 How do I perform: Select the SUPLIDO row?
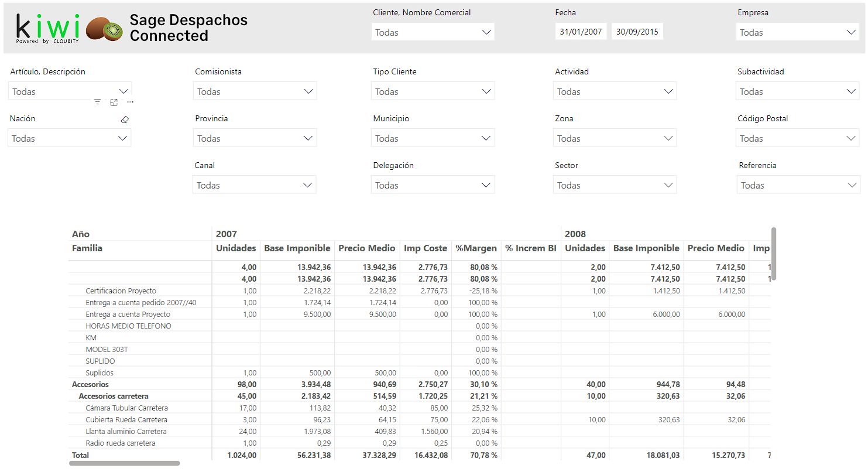(100, 361)
